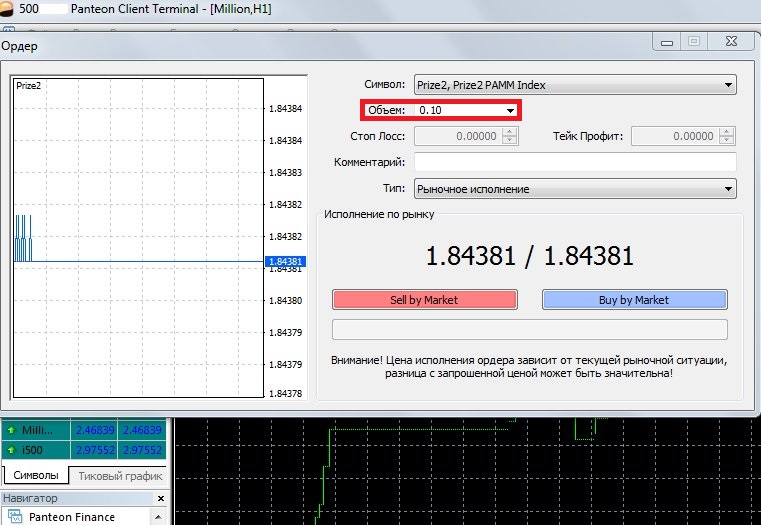Screen dimensions: 761x525
Task: Click the Panteon Finance navigator icon
Action: point(13,517)
